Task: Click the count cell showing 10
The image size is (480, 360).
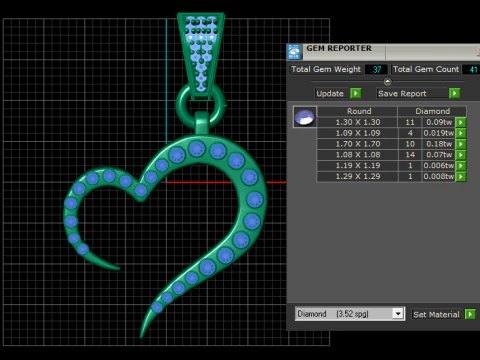Action: pyautogui.click(x=410, y=144)
